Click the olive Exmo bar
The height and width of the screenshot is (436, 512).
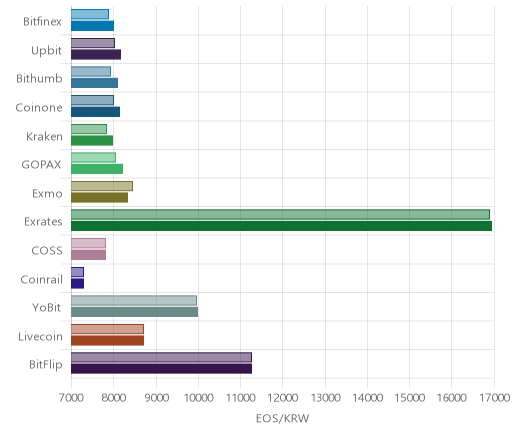99,198
